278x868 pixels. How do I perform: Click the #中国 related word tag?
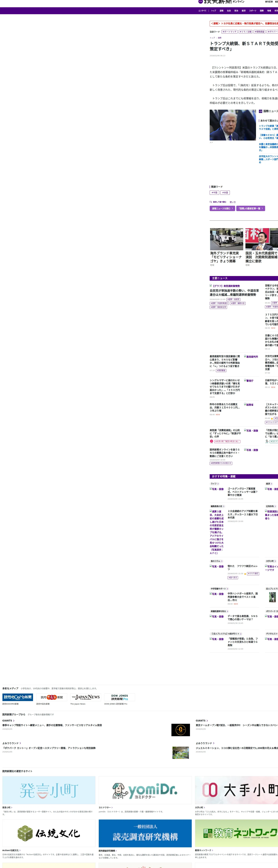point(215,193)
